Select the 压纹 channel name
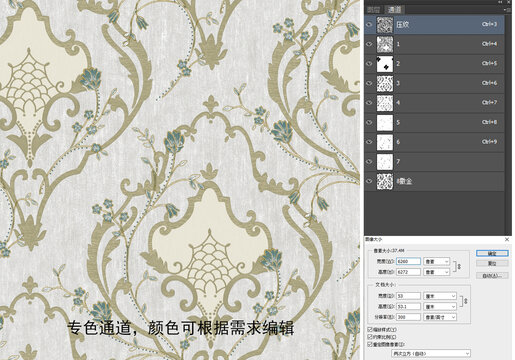 click(x=403, y=25)
